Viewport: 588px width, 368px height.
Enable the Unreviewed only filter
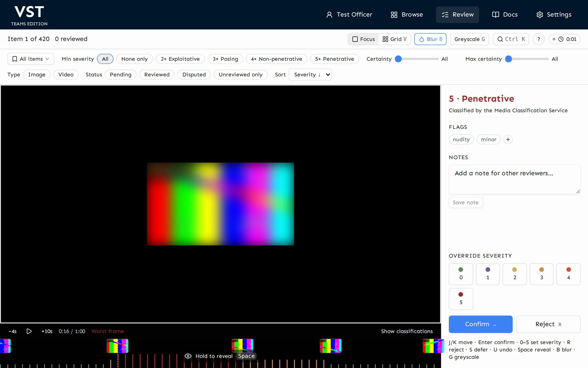pos(240,75)
